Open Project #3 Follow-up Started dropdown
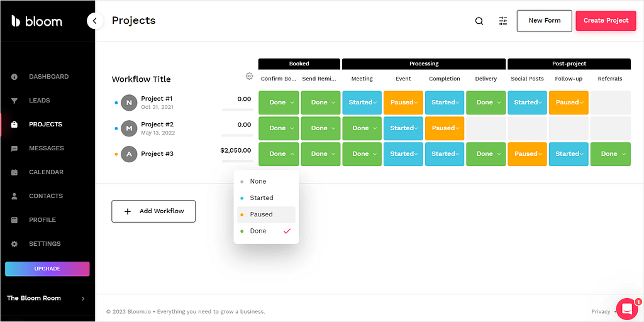Screen dimensions: 644x322 [569, 154]
